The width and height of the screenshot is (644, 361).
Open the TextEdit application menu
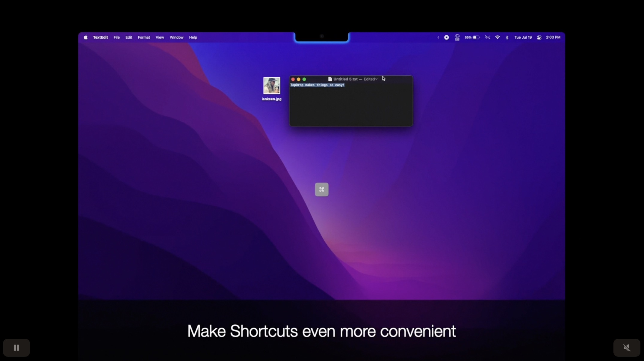100,37
